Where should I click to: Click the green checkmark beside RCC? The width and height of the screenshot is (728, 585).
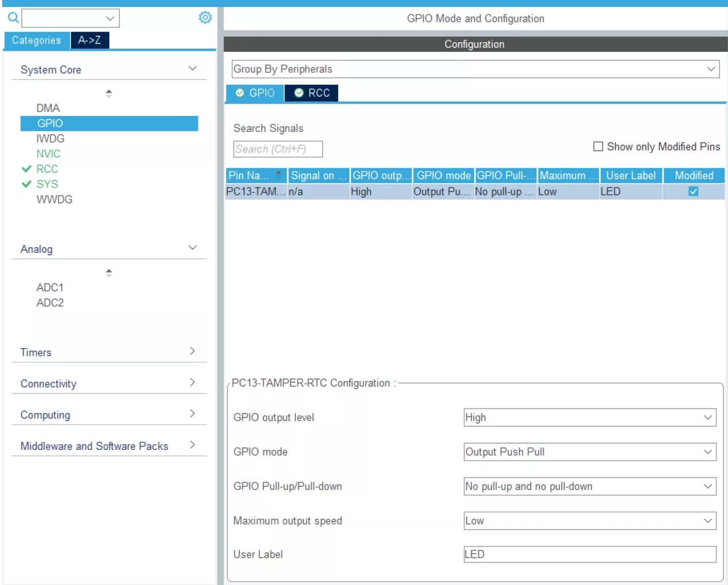click(27, 169)
